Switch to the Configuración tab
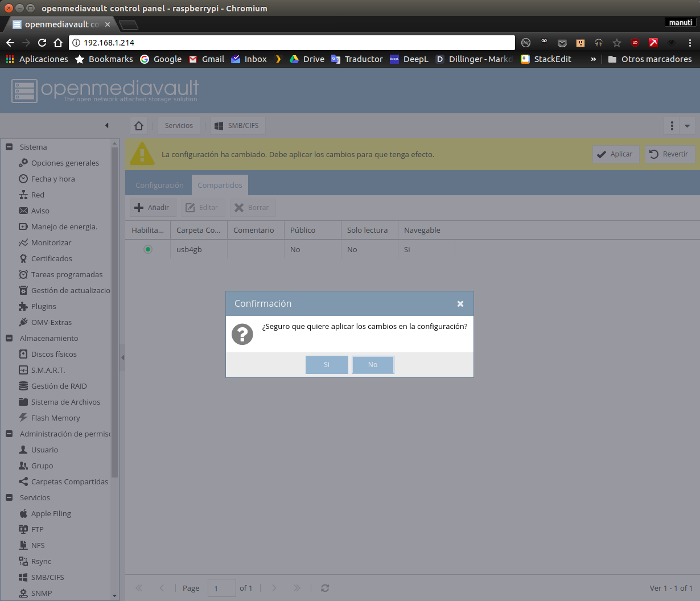Image resolution: width=700 pixels, height=601 pixels. pos(159,185)
